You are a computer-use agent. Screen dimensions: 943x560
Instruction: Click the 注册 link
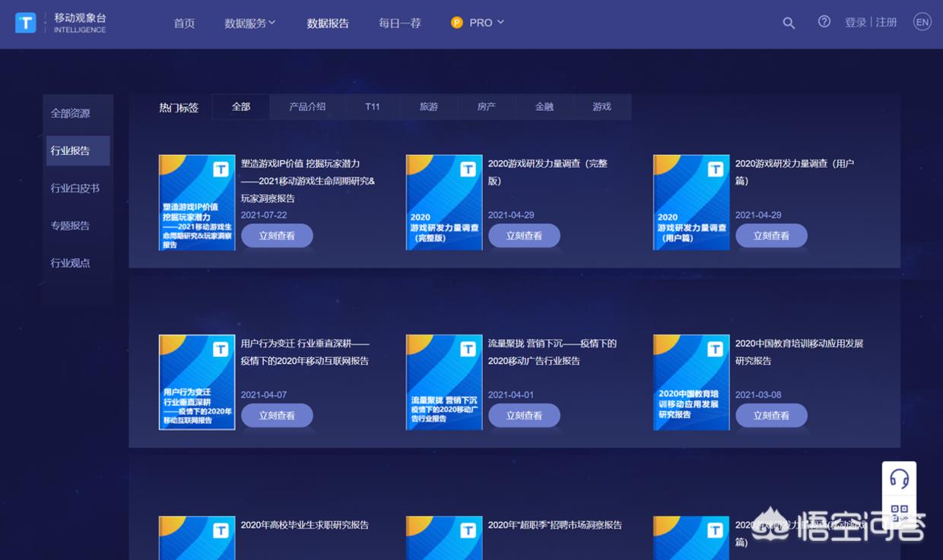coord(887,23)
